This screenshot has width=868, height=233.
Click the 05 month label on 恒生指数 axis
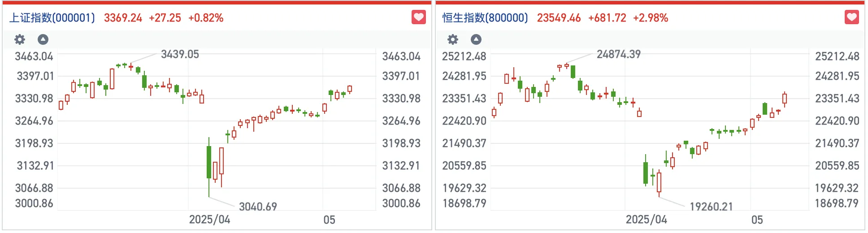pyautogui.click(x=757, y=220)
